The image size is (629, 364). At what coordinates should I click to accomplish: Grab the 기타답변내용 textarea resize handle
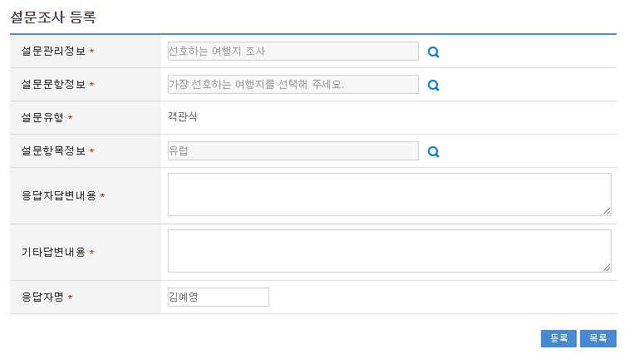[607, 268]
